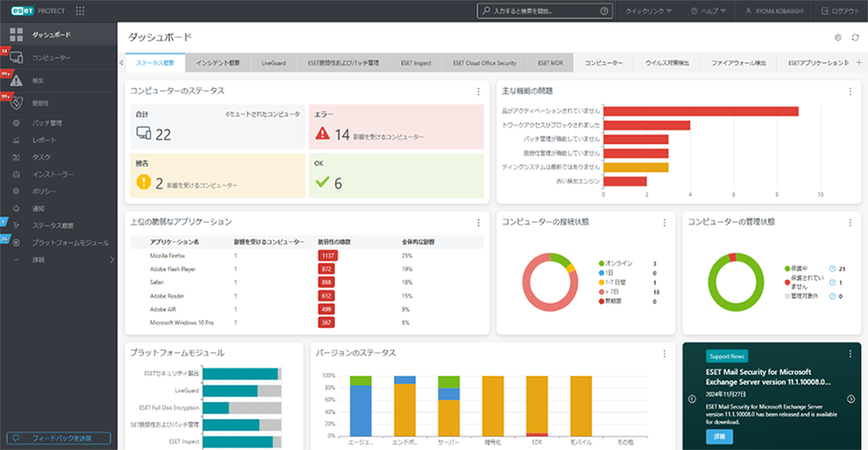
Task: Click the dashboard refresh icon
Action: [856, 38]
